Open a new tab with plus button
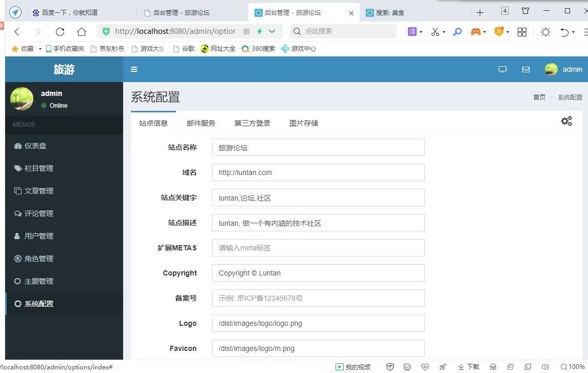Viewport: 588px width, 373px height. [x=480, y=13]
